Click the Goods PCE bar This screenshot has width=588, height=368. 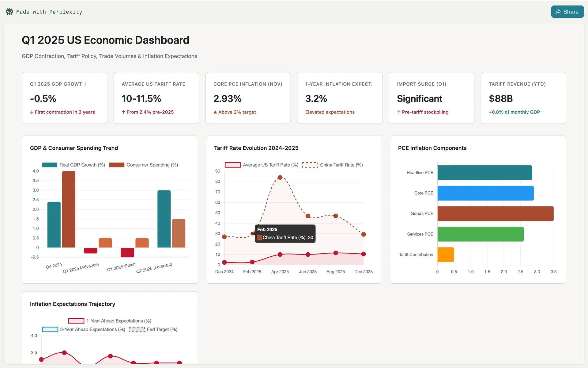(495, 213)
